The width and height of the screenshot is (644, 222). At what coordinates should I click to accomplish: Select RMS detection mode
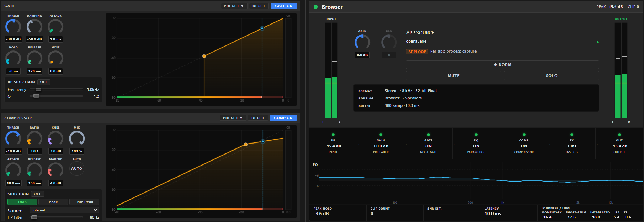pos(22,202)
